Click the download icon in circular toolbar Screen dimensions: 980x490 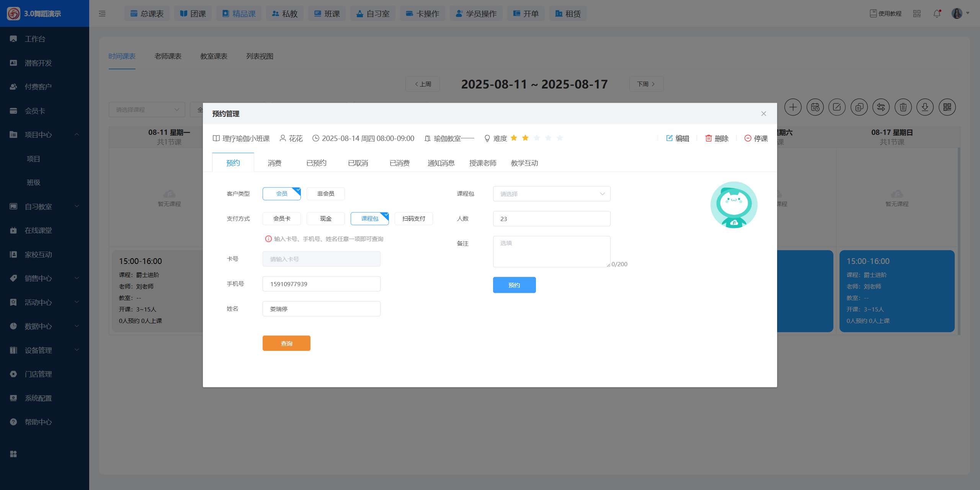(925, 107)
